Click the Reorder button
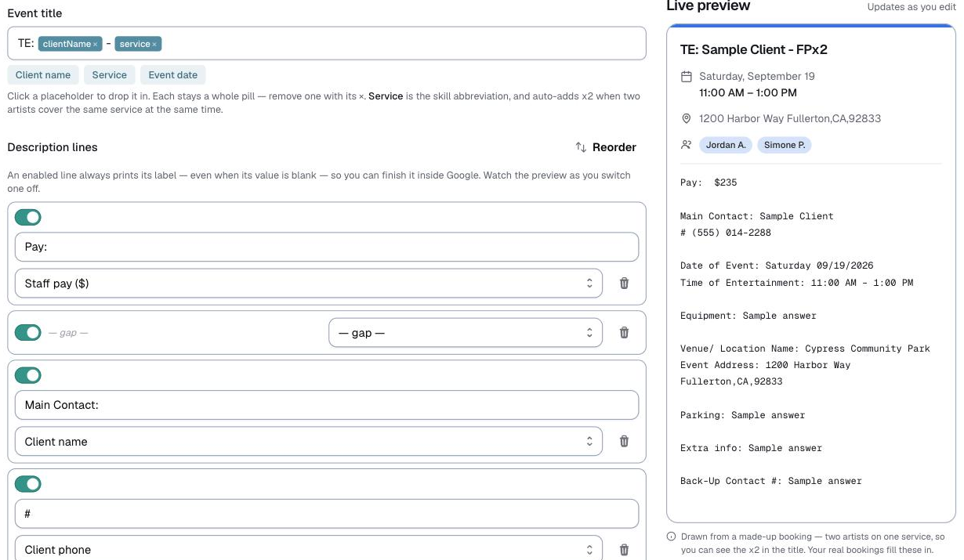Viewport: 964px width, 560px height. click(606, 147)
